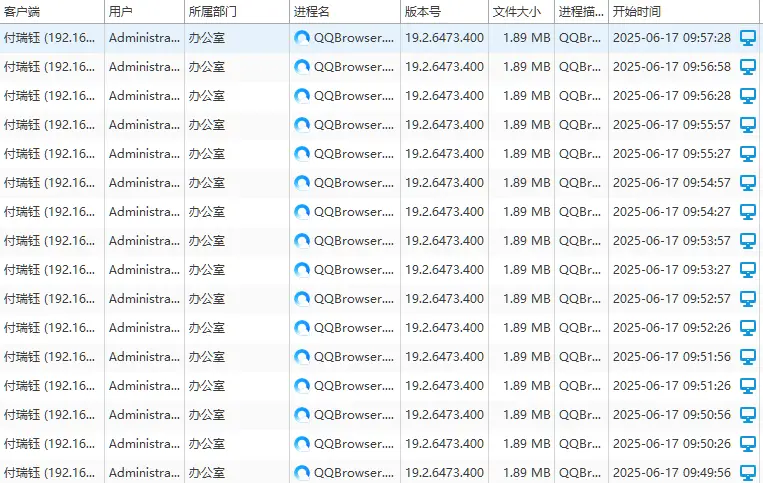Select QQBrowser icon in 09:55:57 row

[x=302, y=125]
